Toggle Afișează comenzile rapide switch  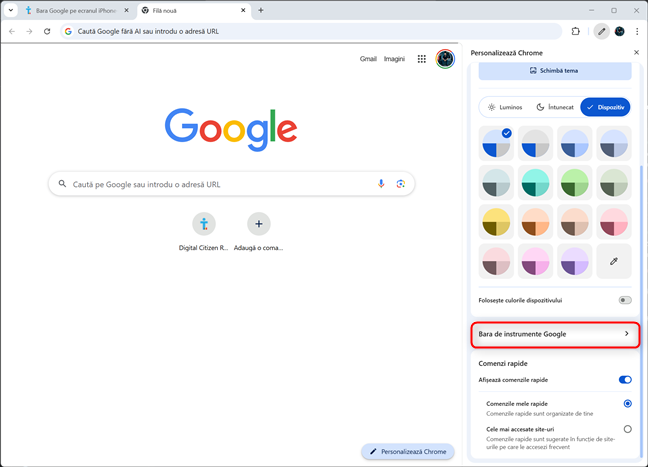(625, 380)
